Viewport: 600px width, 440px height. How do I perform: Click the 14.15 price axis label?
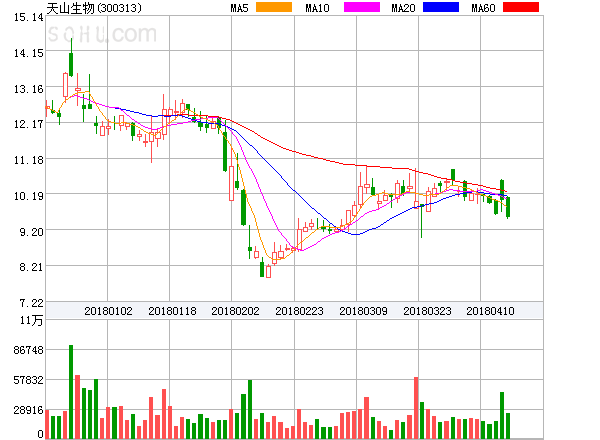tap(29, 53)
